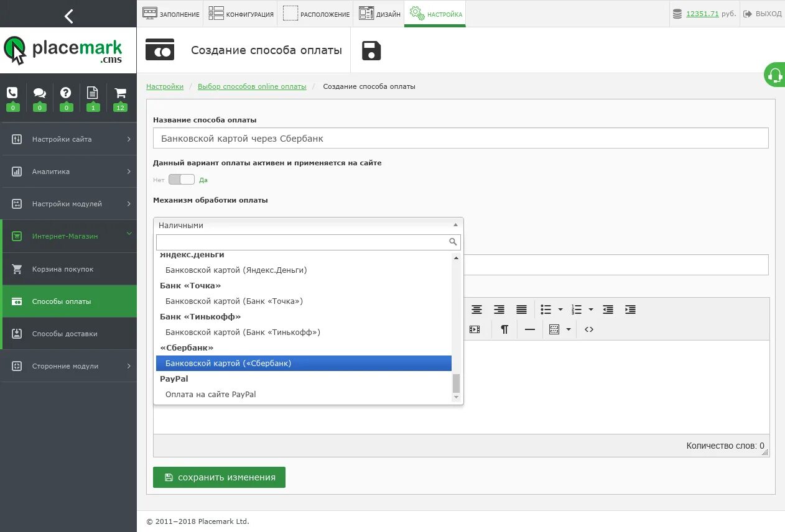The image size is (785, 532).
Task: Switch to the 'Настройка' tab
Action: pos(435,14)
